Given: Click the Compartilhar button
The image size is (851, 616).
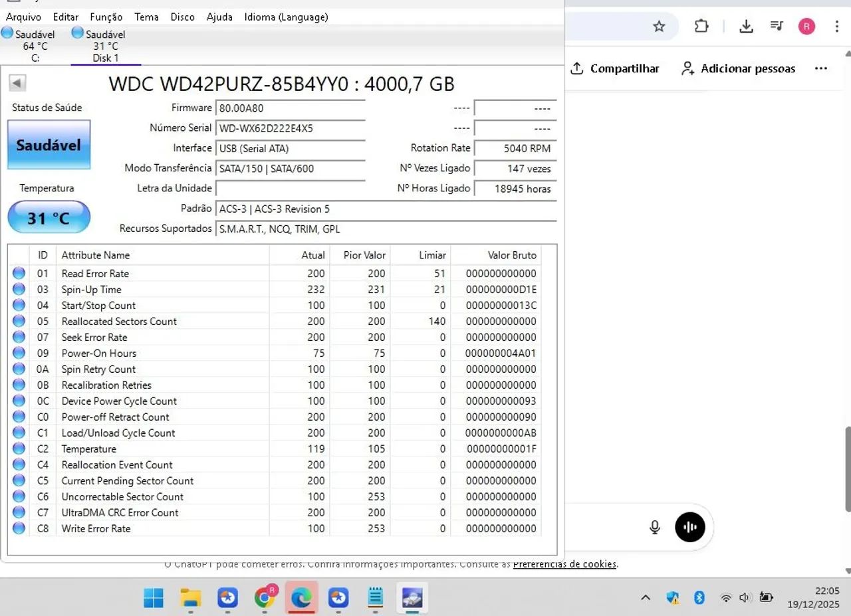Looking at the screenshot, I should (x=615, y=68).
